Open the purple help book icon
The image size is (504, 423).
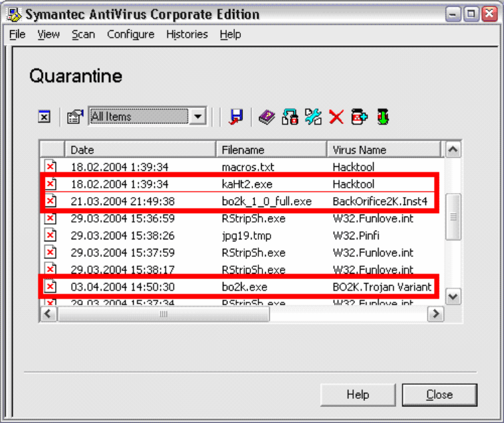pyautogui.click(x=267, y=117)
